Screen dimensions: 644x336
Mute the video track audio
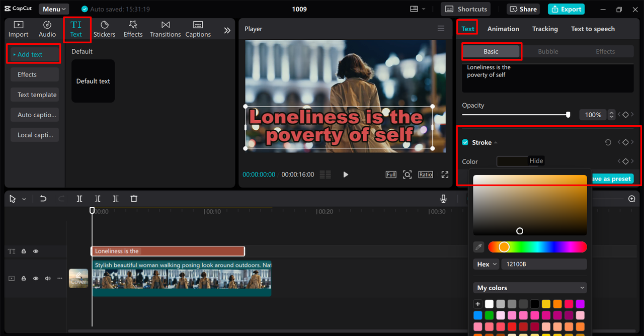coord(48,278)
